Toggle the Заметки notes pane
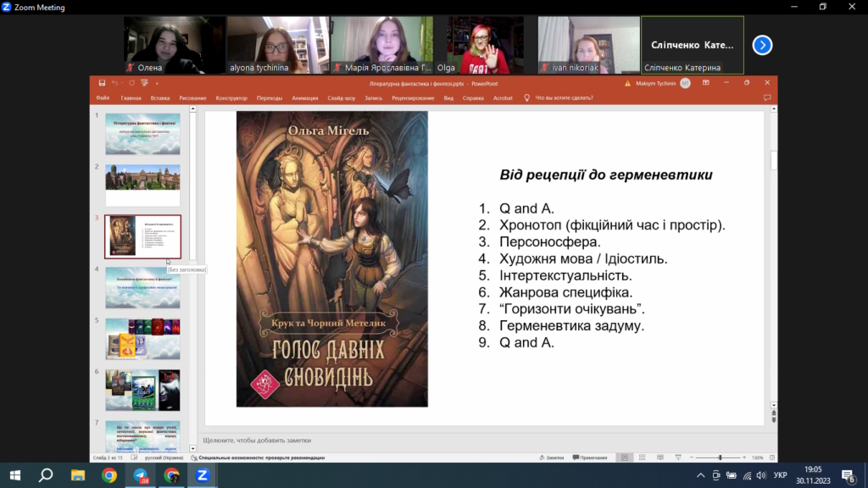The height and width of the screenshot is (488, 868). [551, 457]
